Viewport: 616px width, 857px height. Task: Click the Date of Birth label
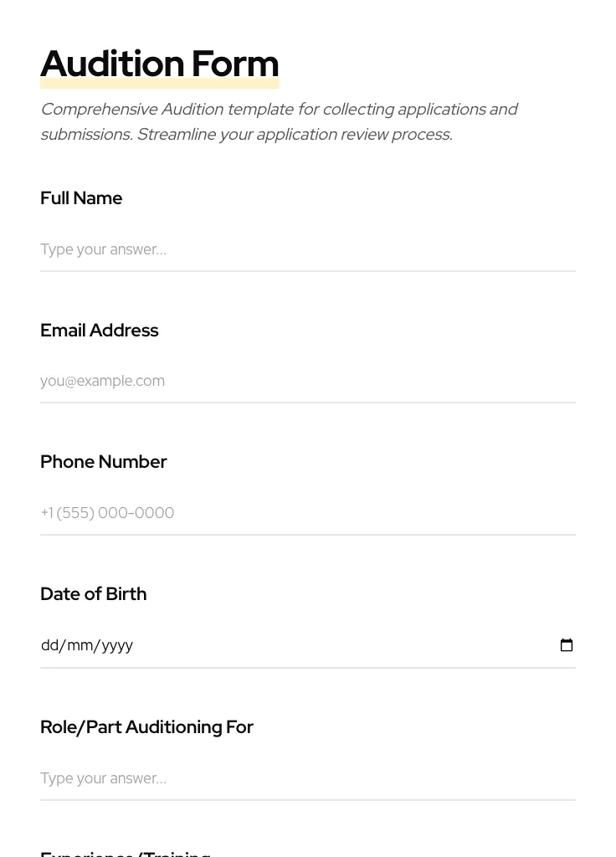93,594
